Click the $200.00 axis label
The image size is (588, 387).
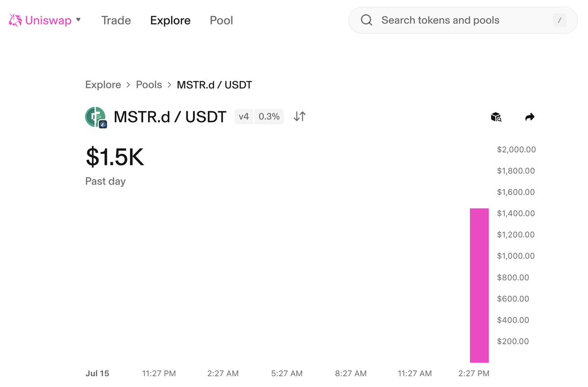click(513, 341)
